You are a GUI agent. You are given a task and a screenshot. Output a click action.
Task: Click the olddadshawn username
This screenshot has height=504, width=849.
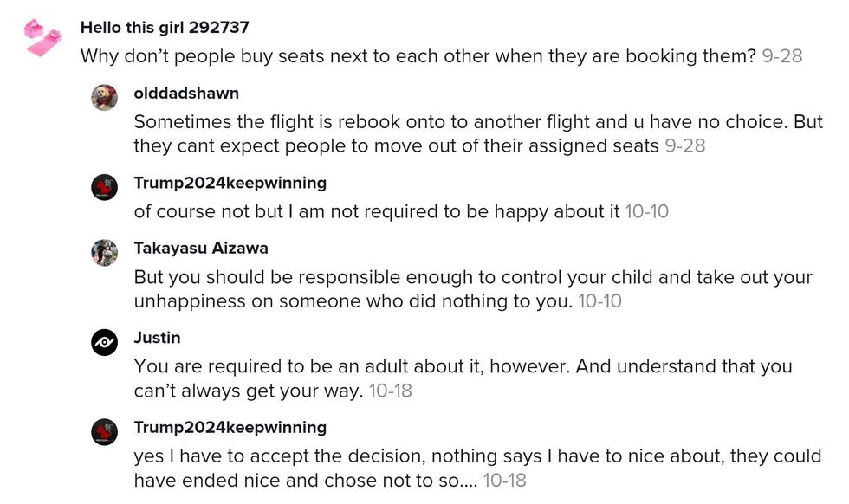click(x=186, y=93)
